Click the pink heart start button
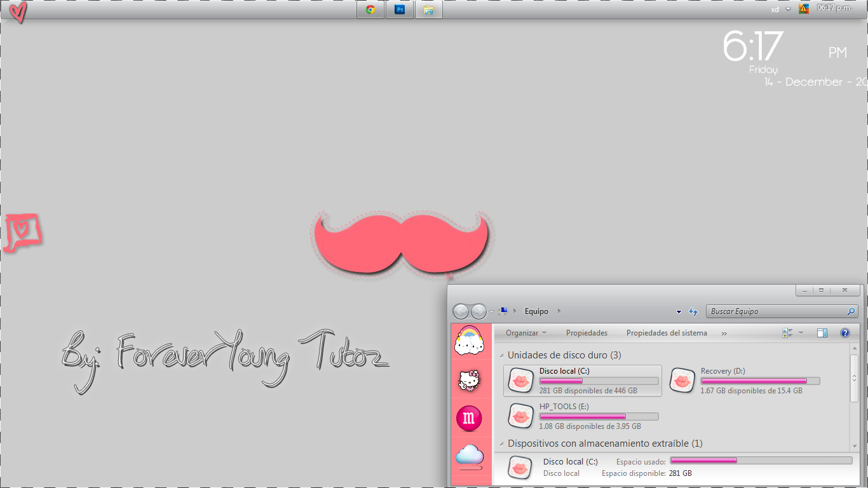Viewport: 868px width, 488px height. click(19, 11)
